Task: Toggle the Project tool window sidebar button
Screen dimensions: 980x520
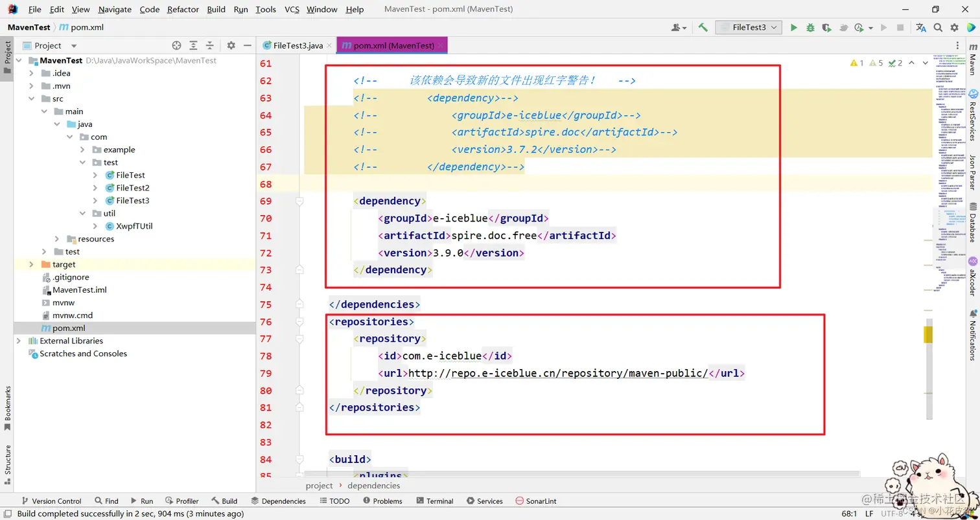Action: pos(7,57)
